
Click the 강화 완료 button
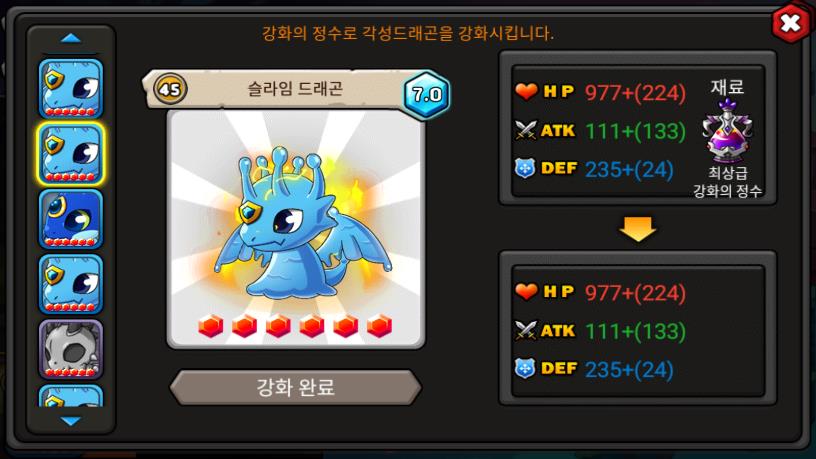coord(296,388)
